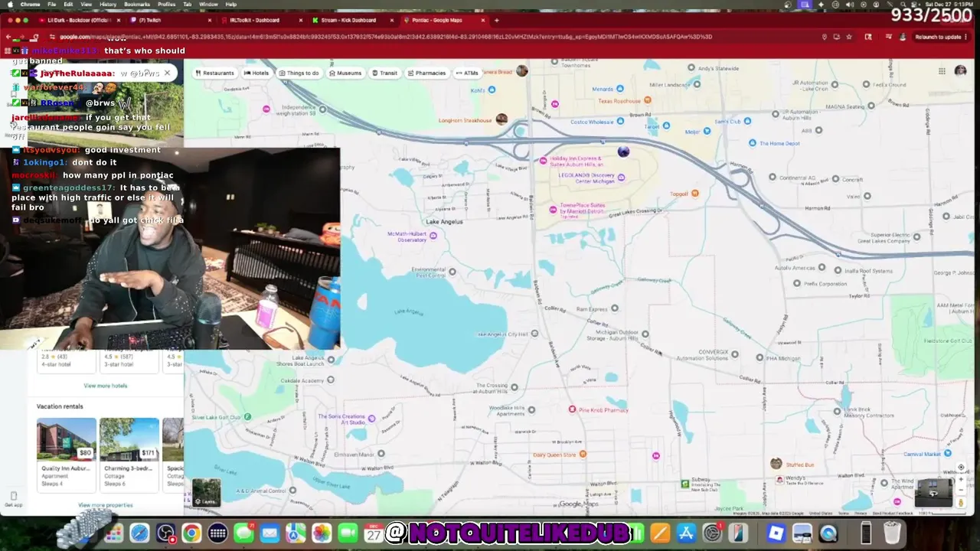Click View more hotels link
Viewport: 980px width, 551px height.
(x=106, y=386)
